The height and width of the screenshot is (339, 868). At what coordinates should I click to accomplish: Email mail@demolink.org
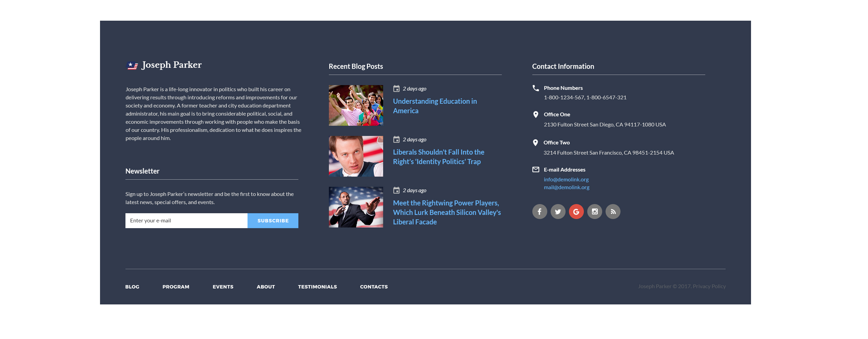pyautogui.click(x=567, y=187)
